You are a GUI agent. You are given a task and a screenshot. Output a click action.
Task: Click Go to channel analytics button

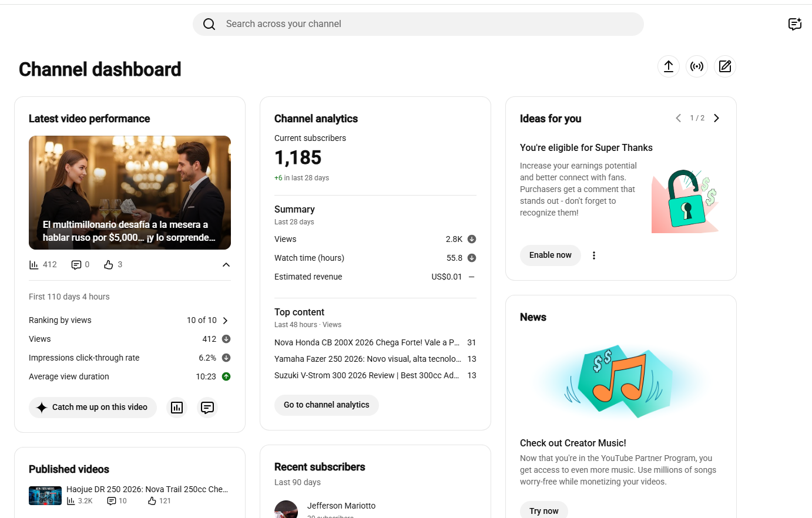[327, 405]
